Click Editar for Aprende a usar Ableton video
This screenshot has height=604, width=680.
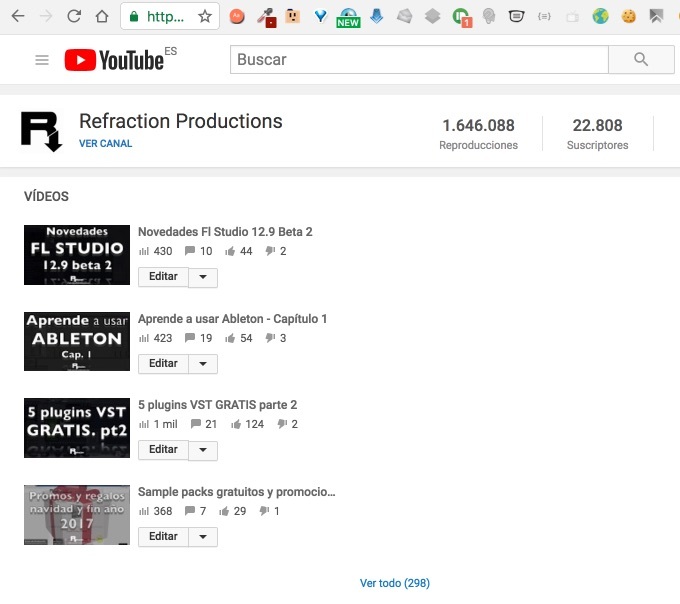(163, 363)
